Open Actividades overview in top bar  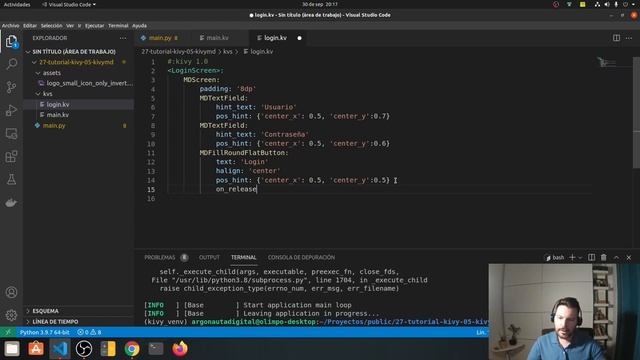coord(17,4)
